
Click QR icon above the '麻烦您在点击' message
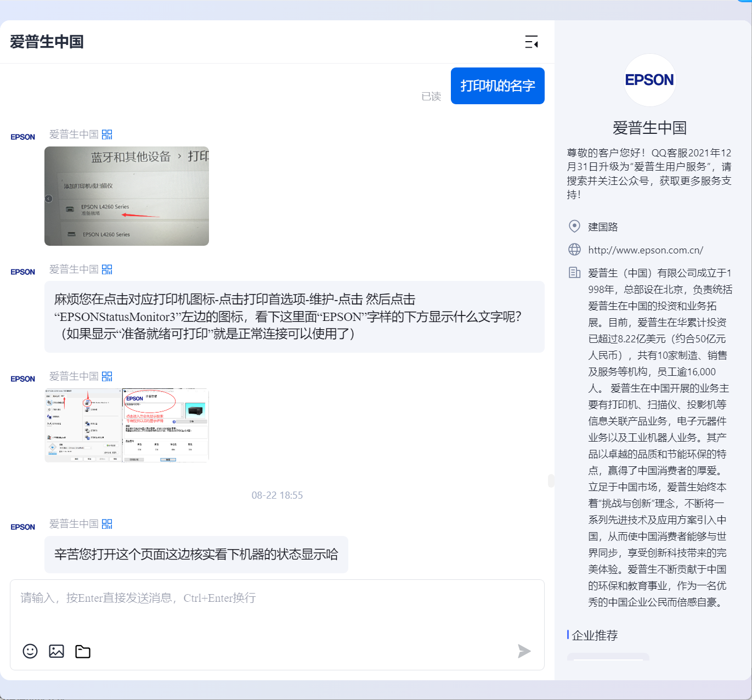tap(107, 269)
